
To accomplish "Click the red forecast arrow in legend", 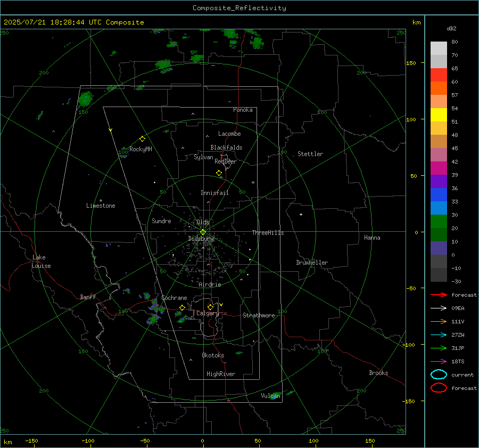I will tap(439, 295).
